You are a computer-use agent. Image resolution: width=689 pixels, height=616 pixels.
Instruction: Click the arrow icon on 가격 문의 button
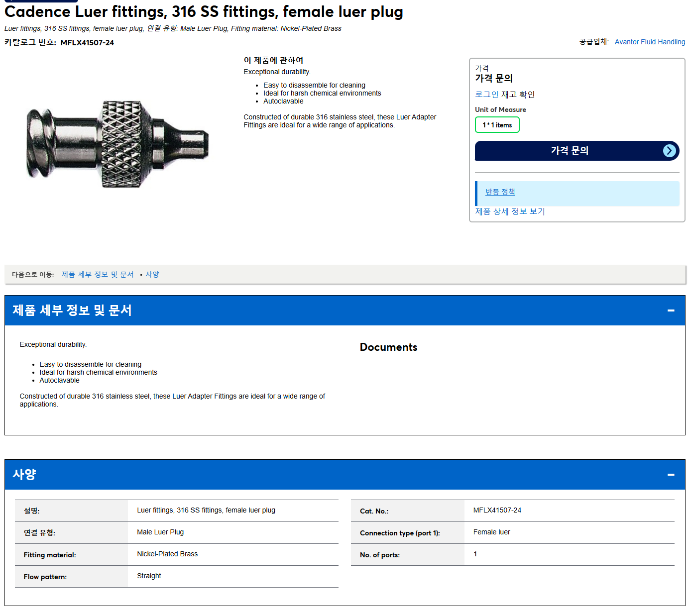pyautogui.click(x=670, y=151)
